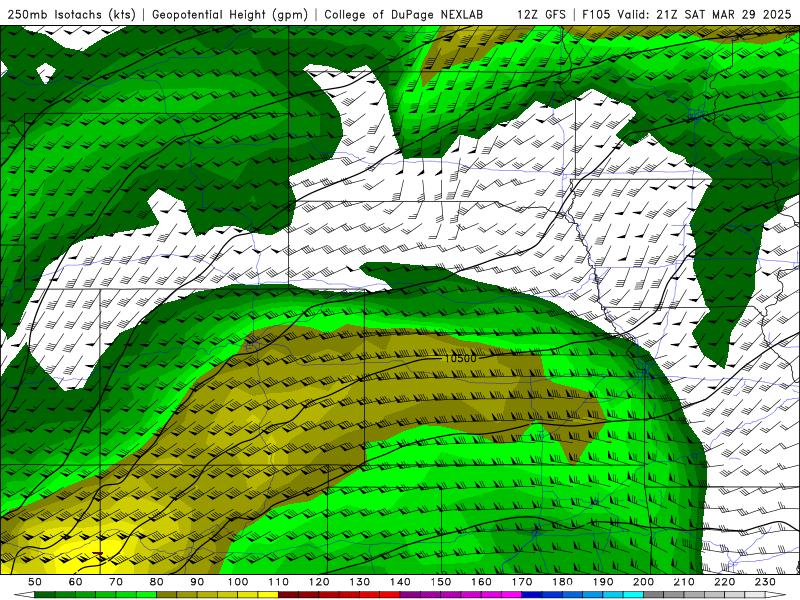Click the "Geopotential Height (gpm)" header label
The image size is (800, 600).
click(230, 15)
